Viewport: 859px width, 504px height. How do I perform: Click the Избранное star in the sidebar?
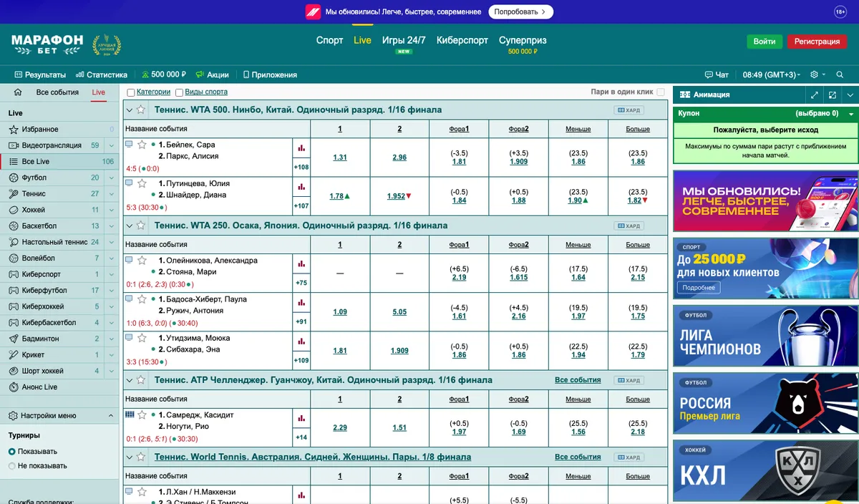click(14, 130)
